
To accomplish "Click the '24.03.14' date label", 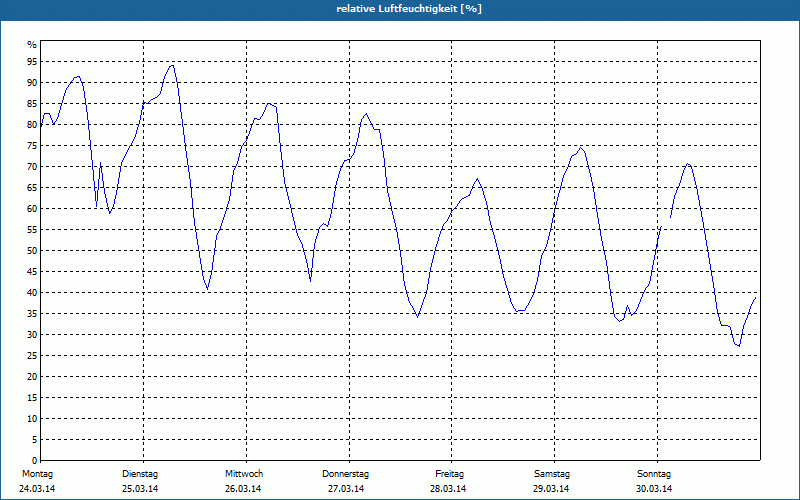I will click(37, 489).
